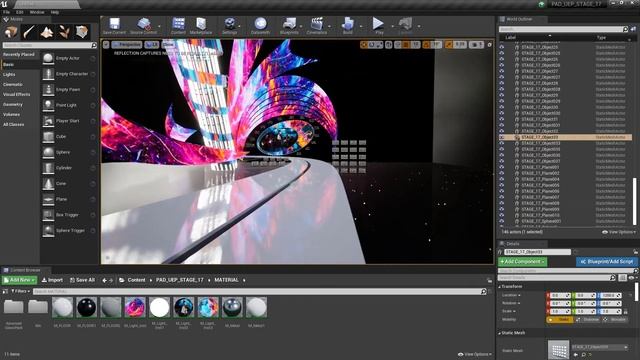Click the viewport translate gizmo icon
Screen dimensions: 640x360
tap(364, 44)
